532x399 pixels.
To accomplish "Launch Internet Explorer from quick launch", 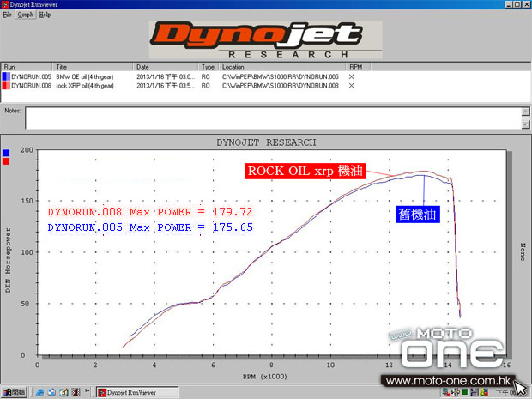I will pos(39,392).
